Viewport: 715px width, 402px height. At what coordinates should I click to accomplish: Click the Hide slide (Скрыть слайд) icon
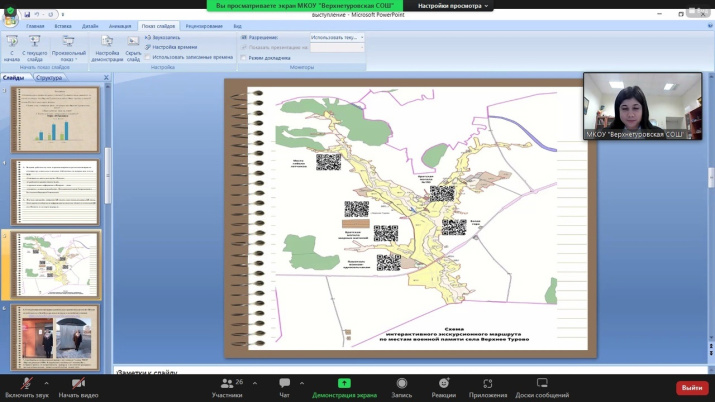pos(133,44)
